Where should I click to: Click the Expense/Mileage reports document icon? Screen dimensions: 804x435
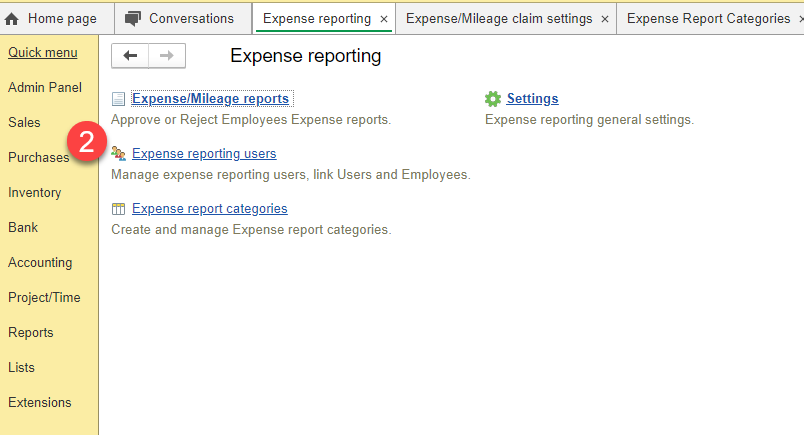point(118,99)
